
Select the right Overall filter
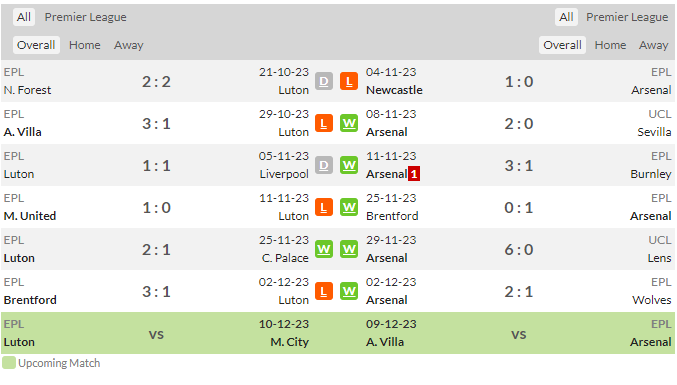pyautogui.click(x=562, y=45)
